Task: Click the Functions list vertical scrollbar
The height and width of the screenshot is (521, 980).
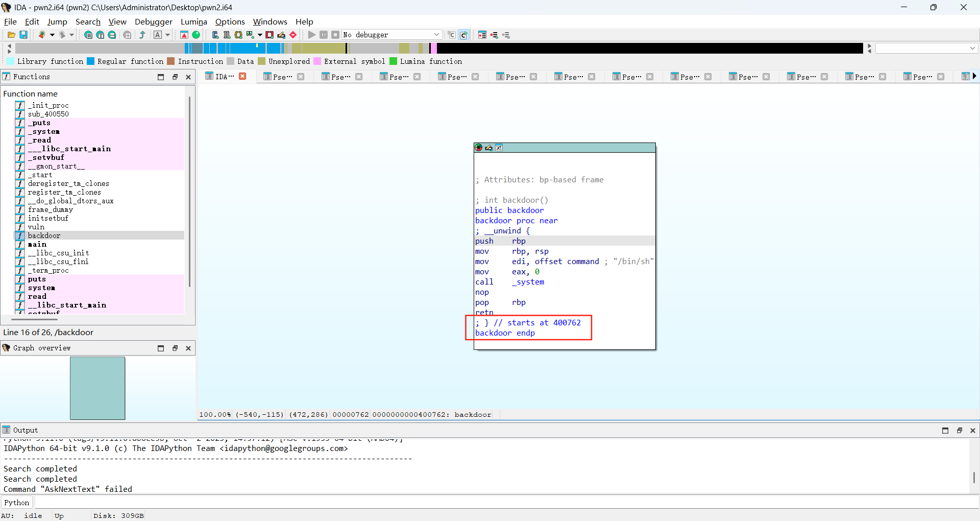Action: 189,192
